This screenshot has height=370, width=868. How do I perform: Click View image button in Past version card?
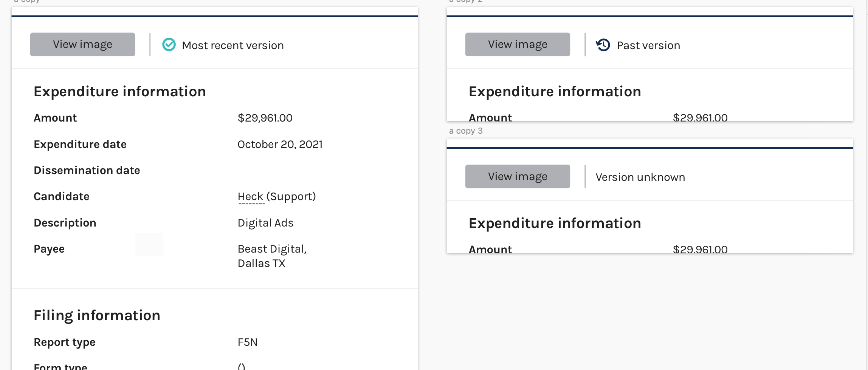(x=518, y=45)
